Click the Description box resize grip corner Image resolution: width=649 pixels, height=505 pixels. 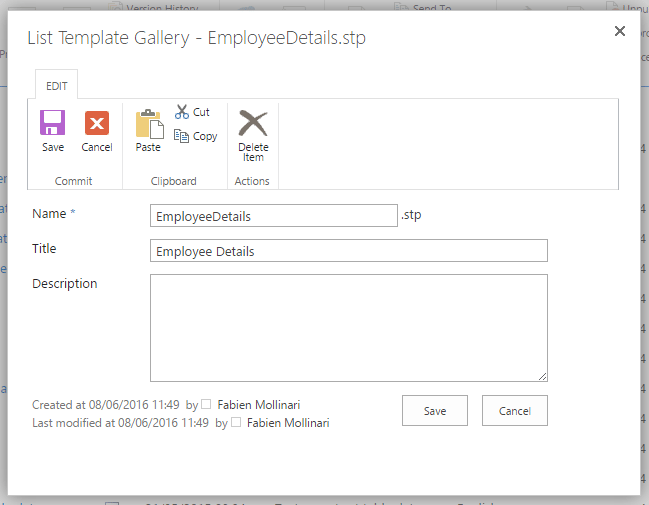[543, 376]
